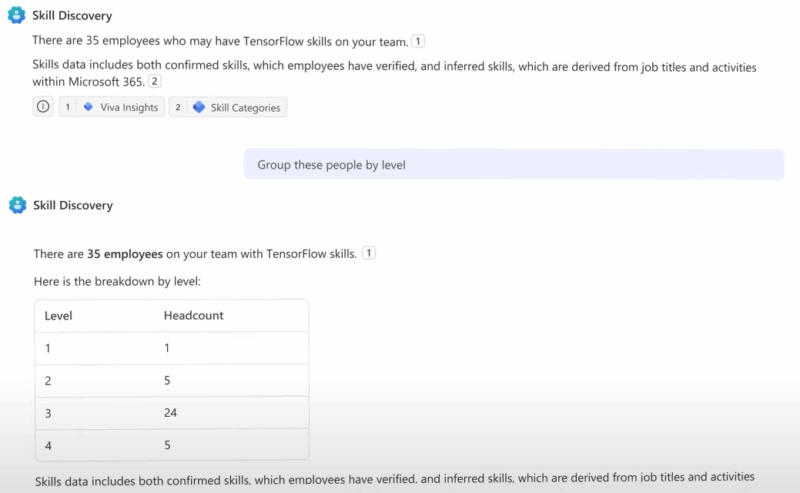Click the Skill Discovery name above the breakdown
Image resolution: width=800 pixels, height=493 pixels.
[72, 205]
